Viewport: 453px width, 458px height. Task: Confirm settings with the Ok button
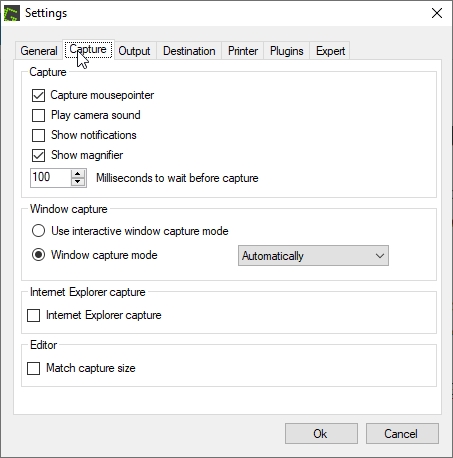point(321,434)
